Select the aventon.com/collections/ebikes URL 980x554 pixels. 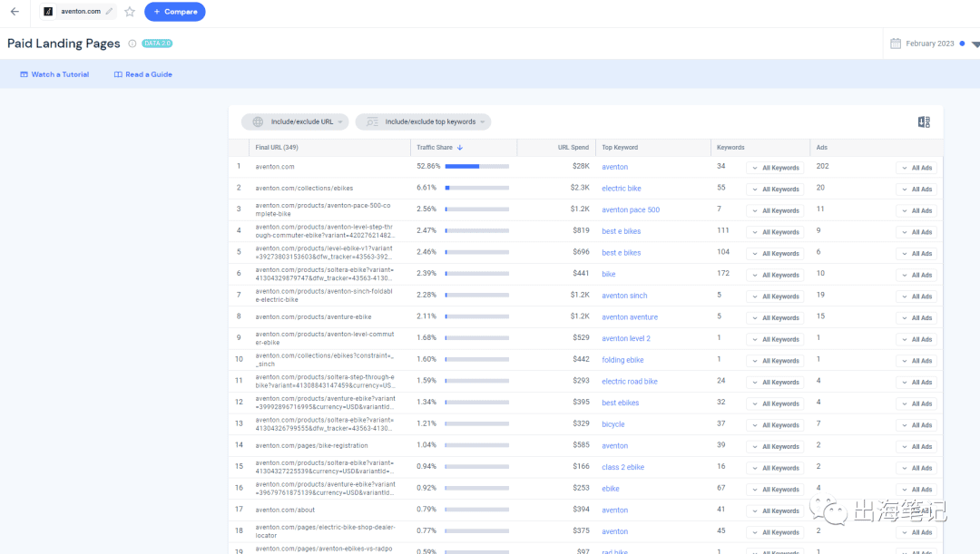(304, 188)
